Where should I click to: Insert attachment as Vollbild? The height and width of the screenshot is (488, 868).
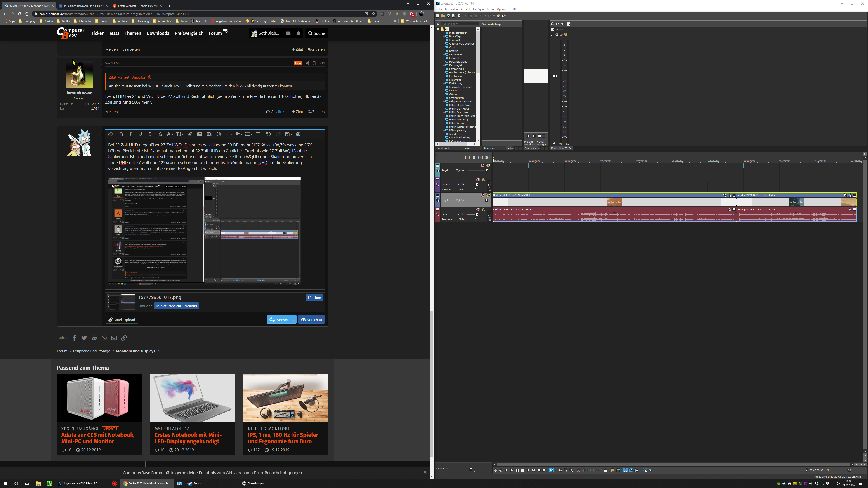(x=191, y=306)
